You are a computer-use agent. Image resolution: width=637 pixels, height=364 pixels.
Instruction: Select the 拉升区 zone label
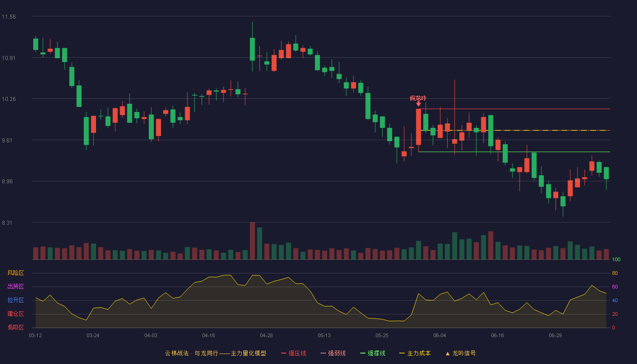(x=15, y=300)
